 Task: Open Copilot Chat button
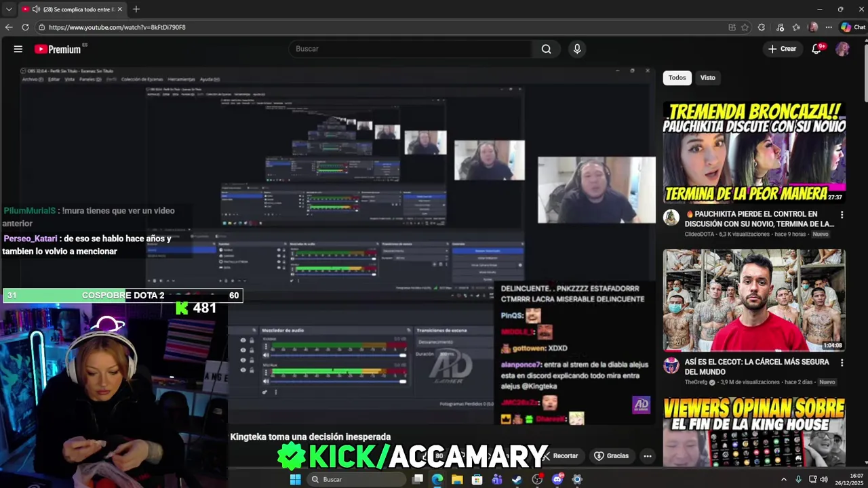853,27
